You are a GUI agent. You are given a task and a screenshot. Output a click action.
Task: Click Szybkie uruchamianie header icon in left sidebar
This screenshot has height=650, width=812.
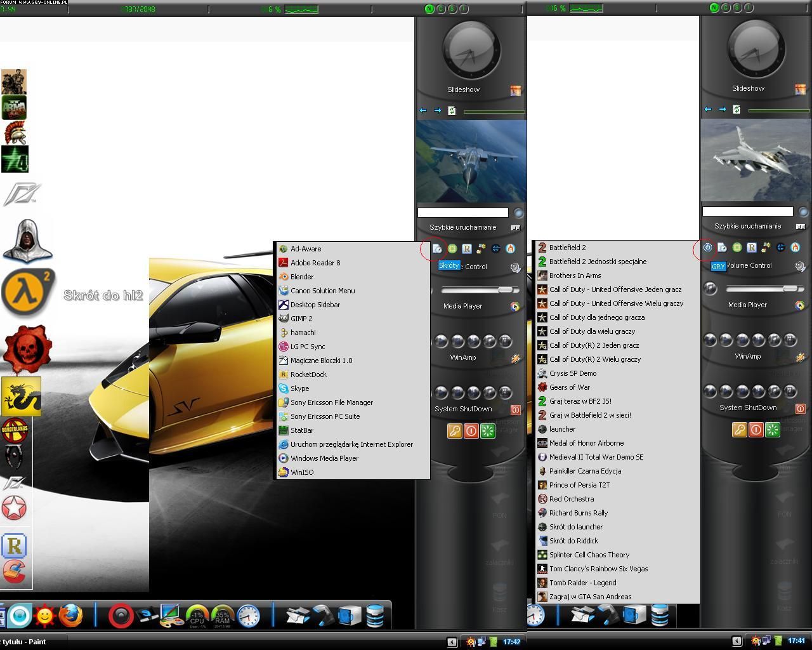tap(516, 228)
